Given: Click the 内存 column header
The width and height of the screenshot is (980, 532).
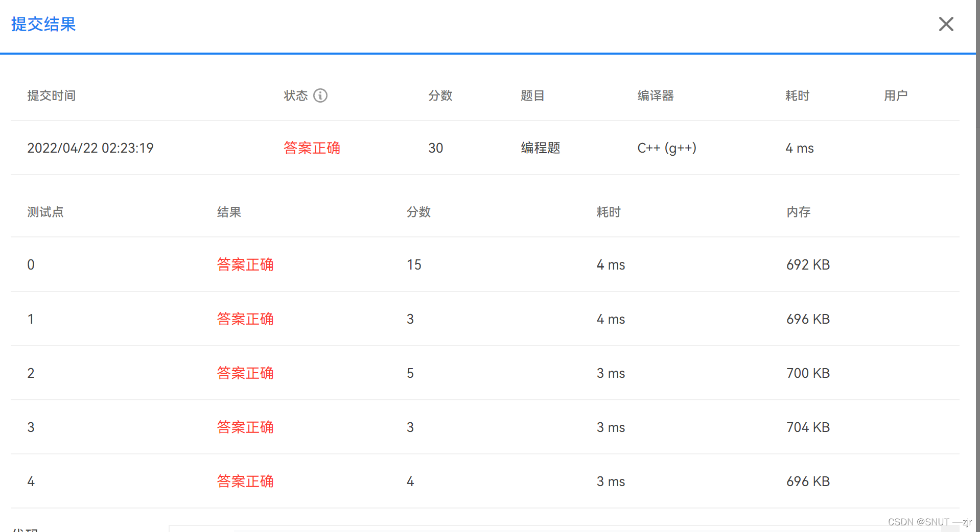Looking at the screenshot, I should point(799,212).
